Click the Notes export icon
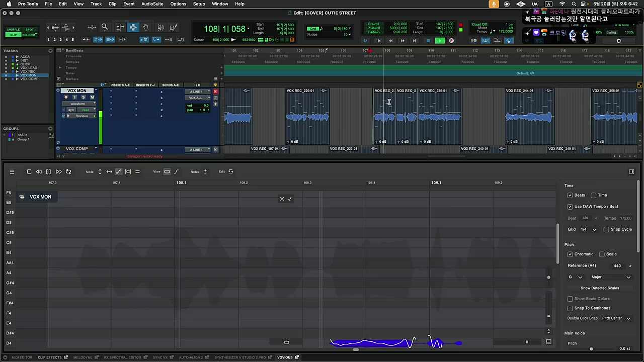 click(x=205, y=172)
